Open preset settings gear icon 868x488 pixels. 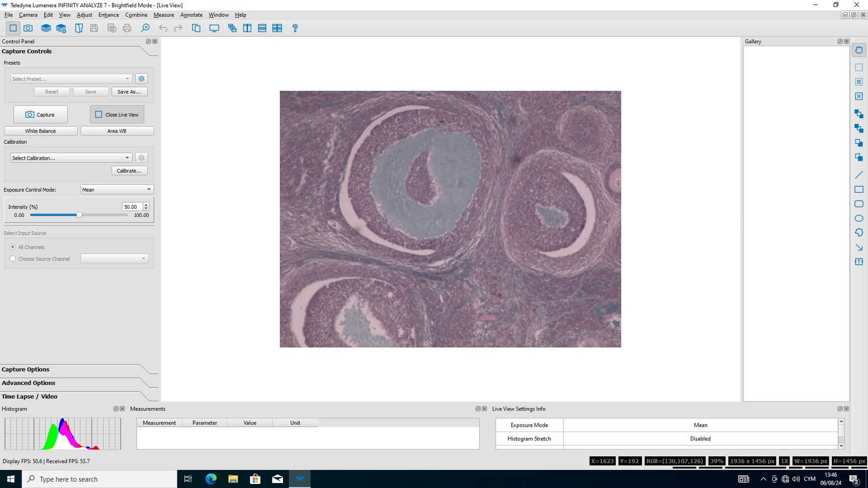[x=142, y=79]
